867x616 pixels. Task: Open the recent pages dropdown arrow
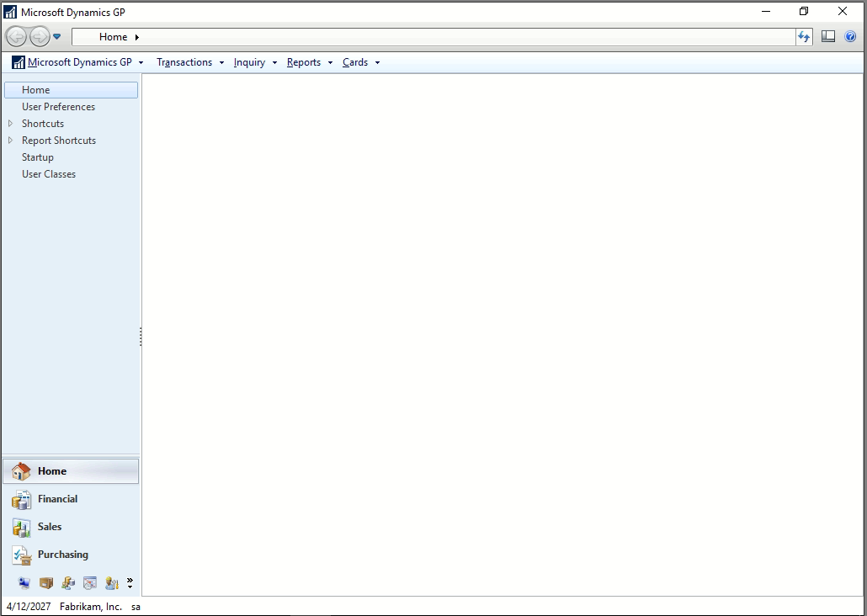tap(57, 37)
